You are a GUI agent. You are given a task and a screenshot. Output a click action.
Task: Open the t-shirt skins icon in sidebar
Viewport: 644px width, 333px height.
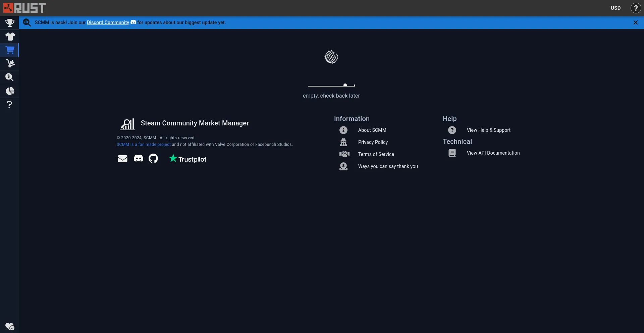(x=10, y=37)
